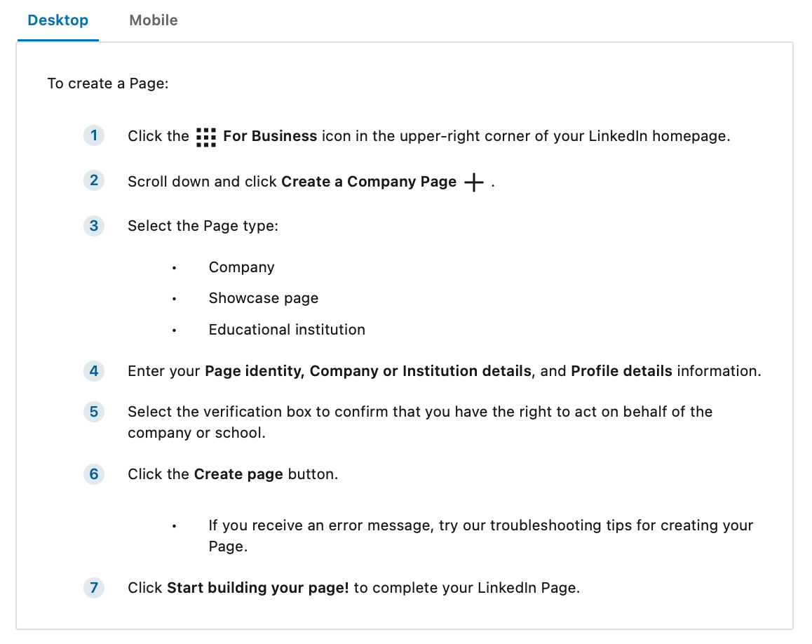The width and height of the screenshot is (812, 644).
Task: Click the plus icon after Create a Company Page
Action: (x=474, y=182)
